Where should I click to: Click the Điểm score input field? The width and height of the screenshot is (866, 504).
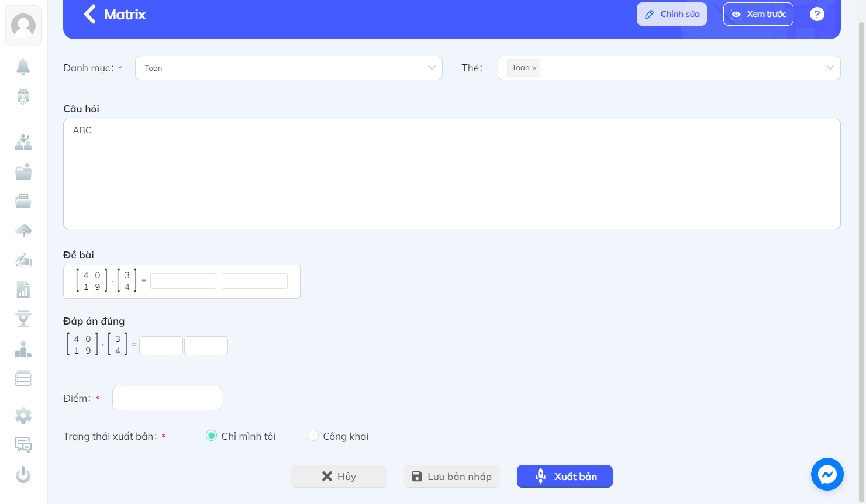tap(167, 398)
